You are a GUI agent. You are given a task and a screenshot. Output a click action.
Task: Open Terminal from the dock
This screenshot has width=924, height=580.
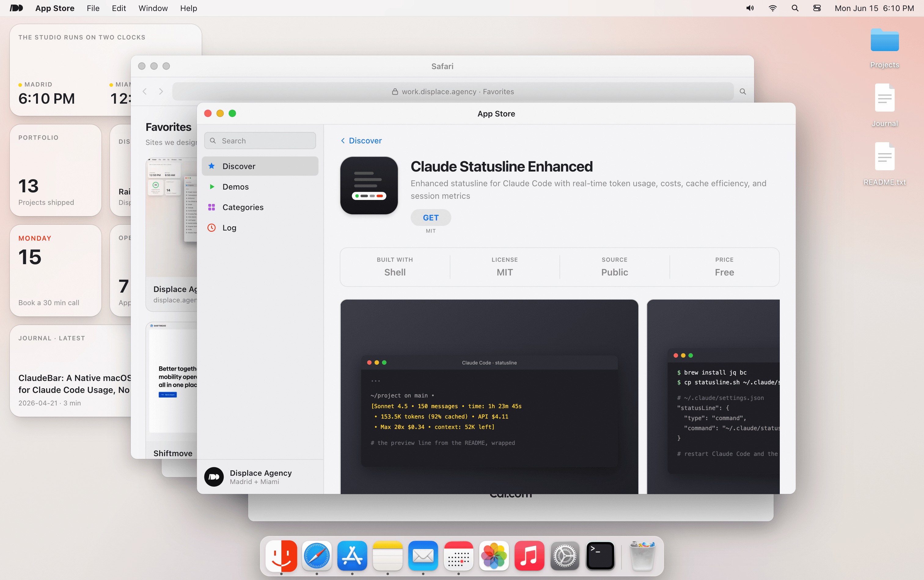600,556
